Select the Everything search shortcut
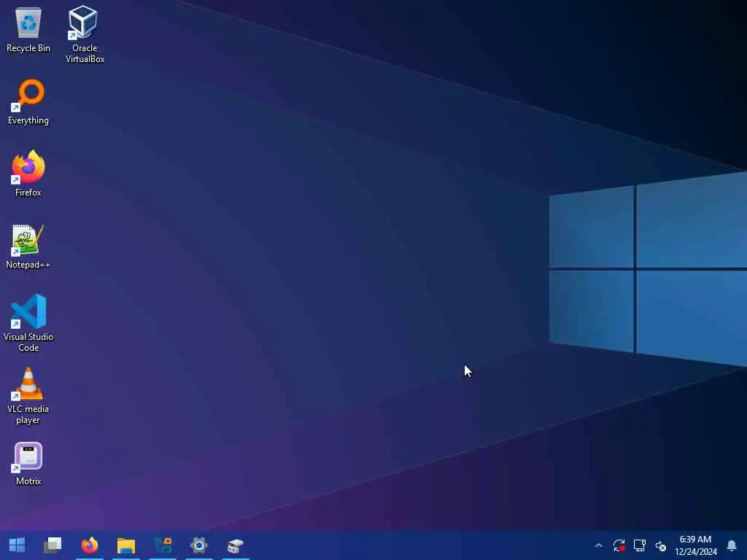Viewport: 747px width, 560px height. [28, 102]
